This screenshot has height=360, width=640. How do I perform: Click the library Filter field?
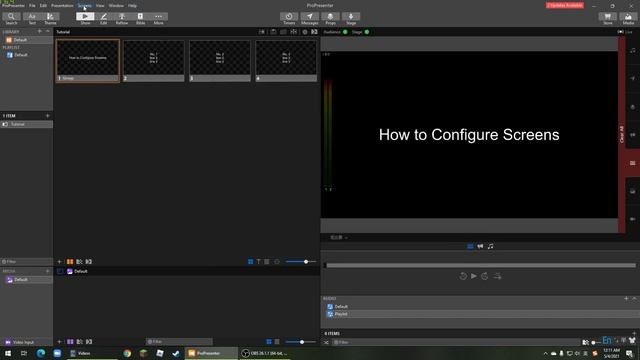click(27, 262)
